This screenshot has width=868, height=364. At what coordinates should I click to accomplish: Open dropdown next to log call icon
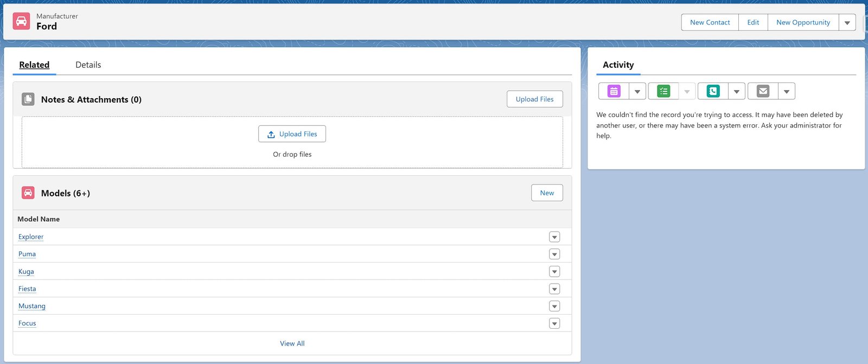coord(737,91)
